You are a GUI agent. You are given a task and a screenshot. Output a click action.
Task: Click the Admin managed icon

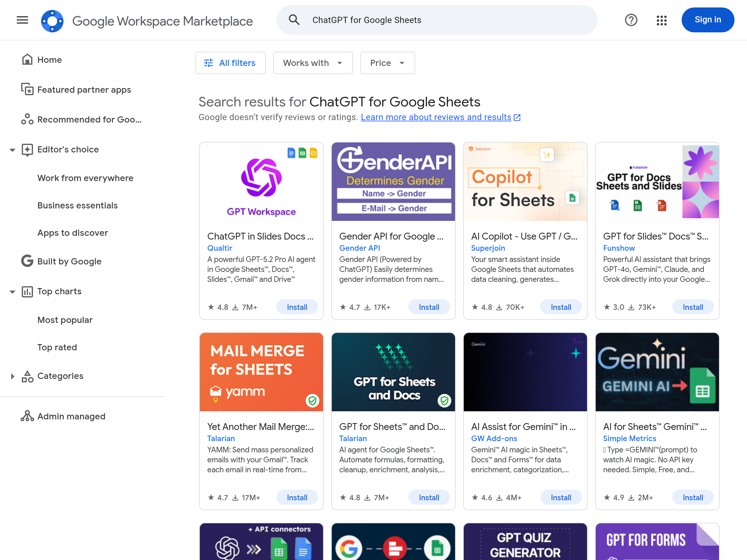tap(27, 416)
